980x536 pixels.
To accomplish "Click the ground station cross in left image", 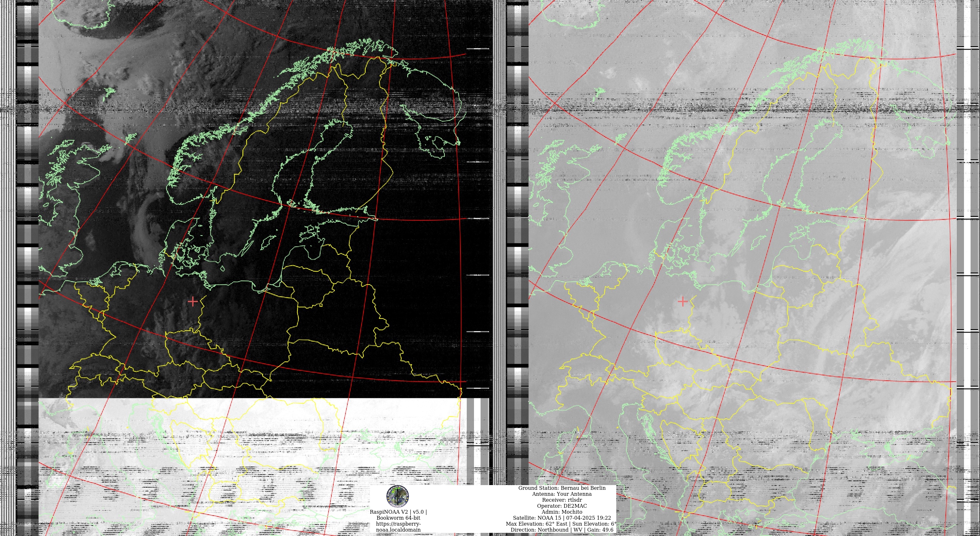I will [193, 301].
